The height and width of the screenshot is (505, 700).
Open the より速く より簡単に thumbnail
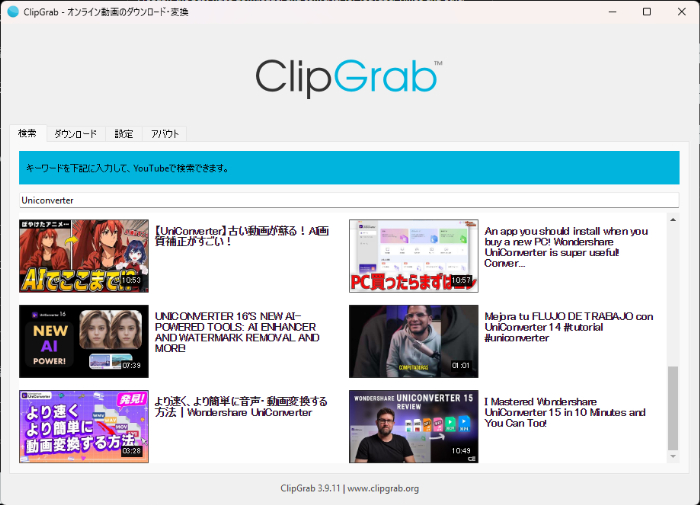pos(84,426)
